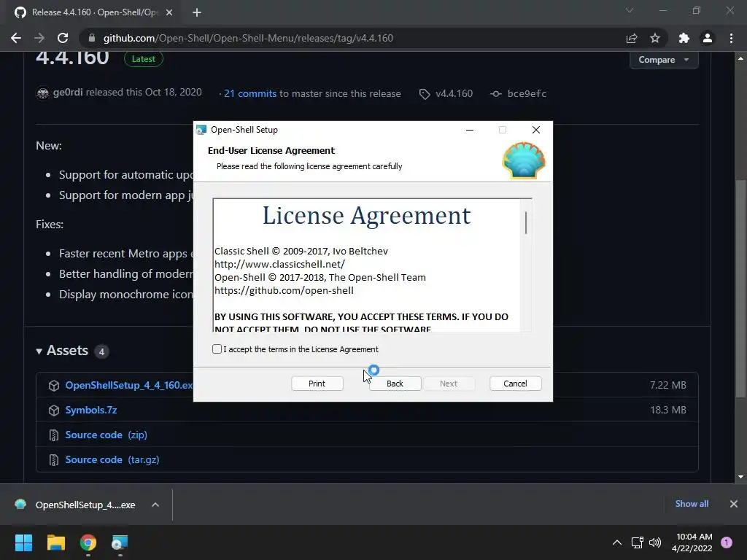Click the share page icon in address bar
Screen dimensions: 747x560
[632, 38]
